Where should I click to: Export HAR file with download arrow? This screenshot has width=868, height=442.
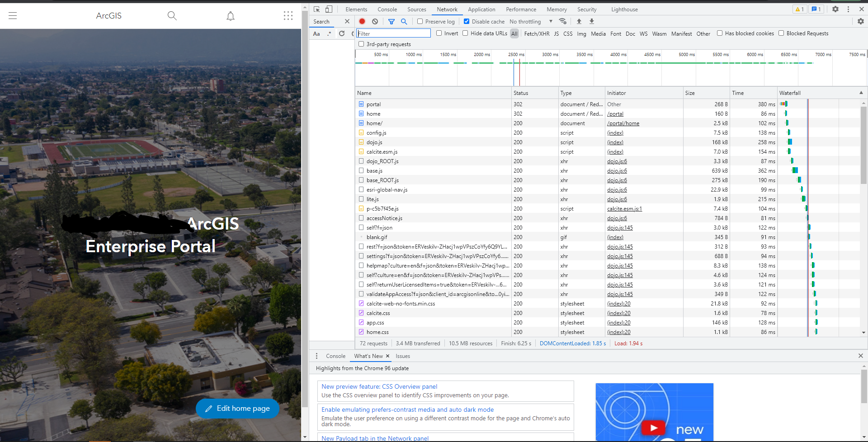pyautogui.click(x=592, y=21)
